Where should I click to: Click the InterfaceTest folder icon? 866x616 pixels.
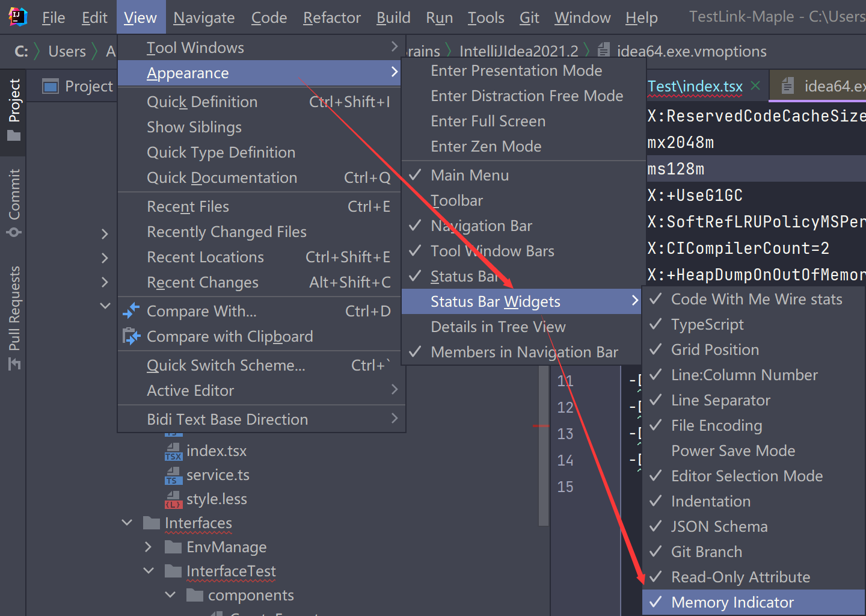coord(173,571)
